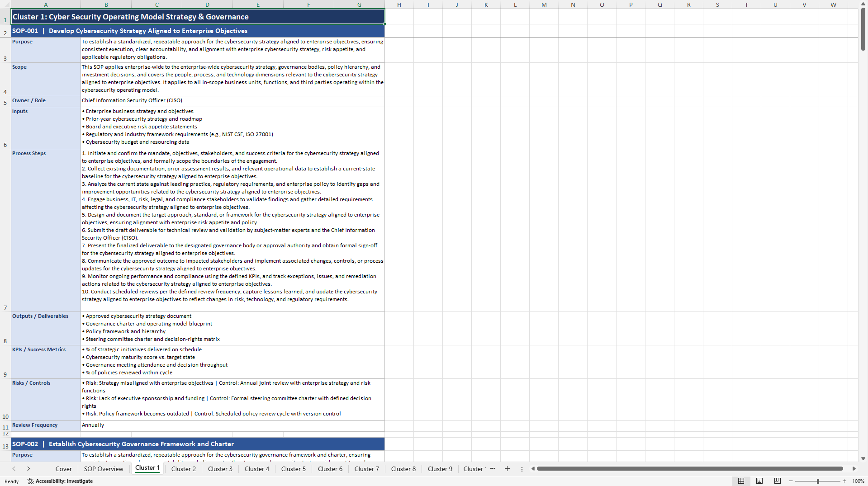The image size is (868, 486).
Task: Select the SOP-002 header row
Action: [x=198, y=444]
